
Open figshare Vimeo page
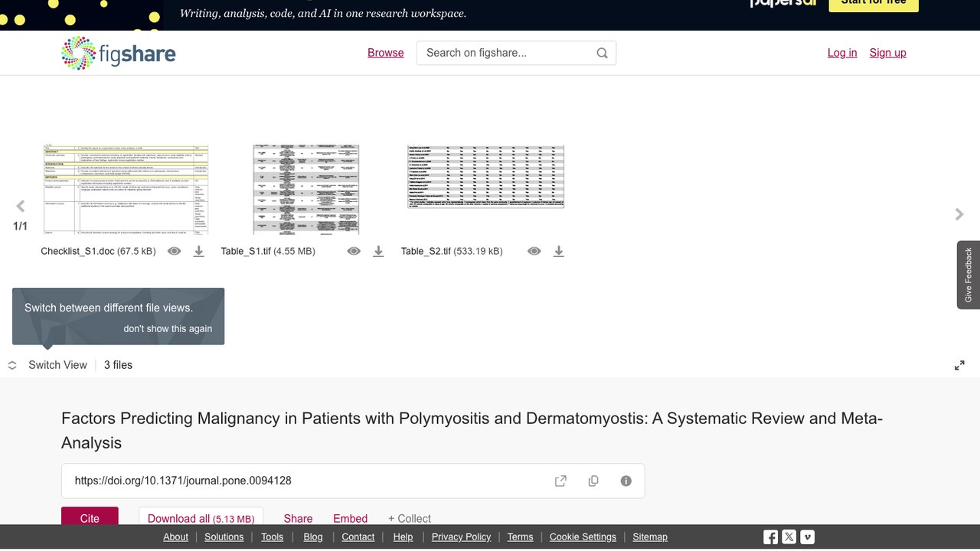(x=808, y=537)
